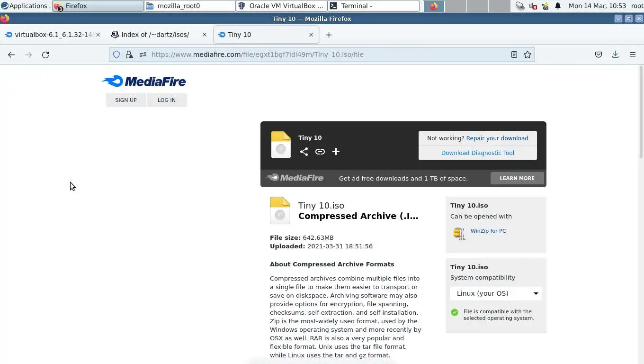Open the Firefox downloads panel
The image size is (644, 364).
click(x=616, y=55)
